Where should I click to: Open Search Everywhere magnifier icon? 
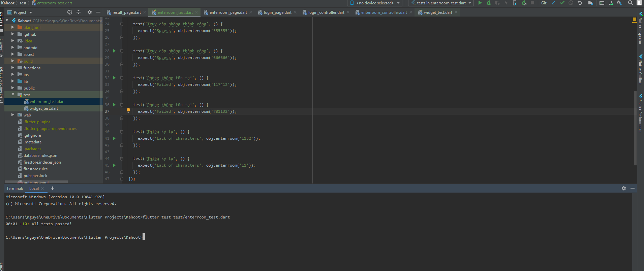(x=631, y=3)
